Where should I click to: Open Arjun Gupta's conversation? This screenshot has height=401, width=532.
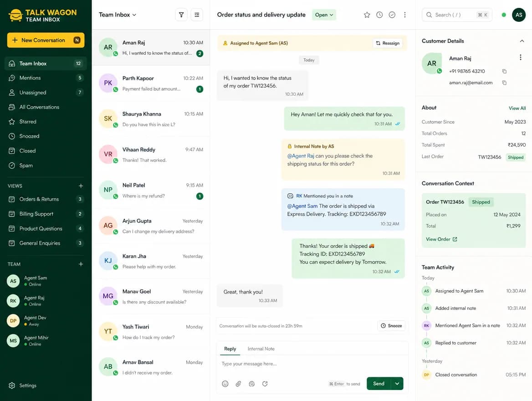pyautogui.click(x=151, y=226)
